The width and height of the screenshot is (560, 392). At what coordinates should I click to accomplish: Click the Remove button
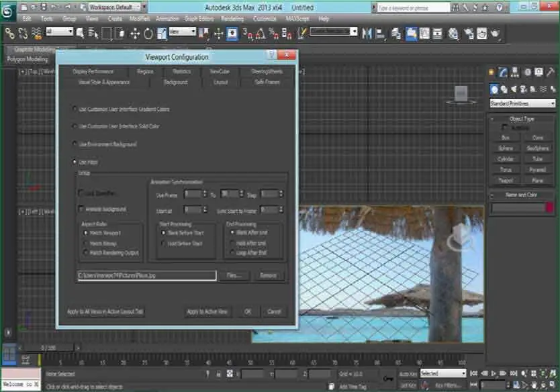[268, 275]
